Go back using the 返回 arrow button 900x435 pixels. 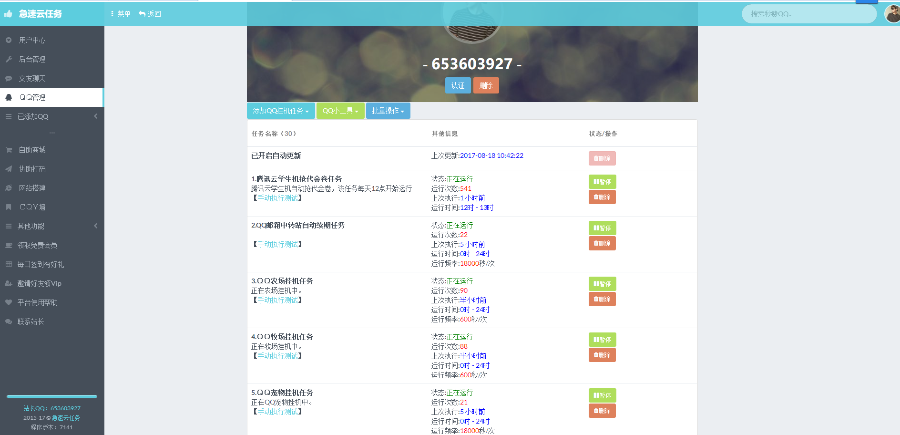click(150, 13)
